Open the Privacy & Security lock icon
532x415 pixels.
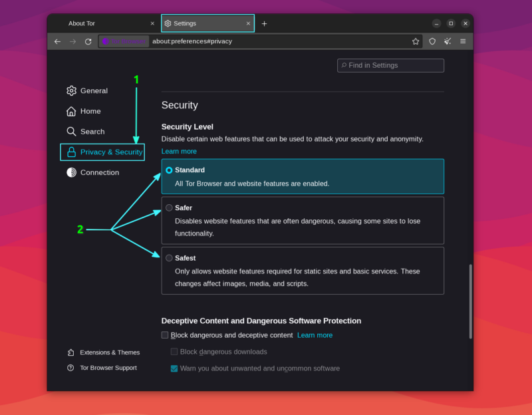[72, 152]
